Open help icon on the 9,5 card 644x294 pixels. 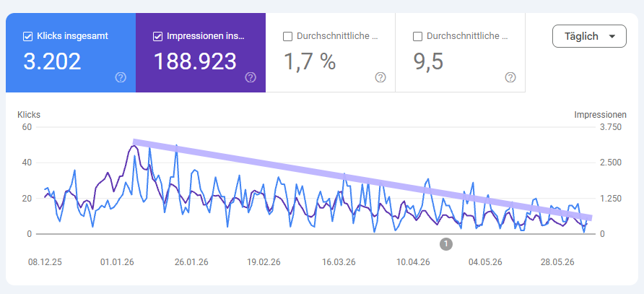510,77
